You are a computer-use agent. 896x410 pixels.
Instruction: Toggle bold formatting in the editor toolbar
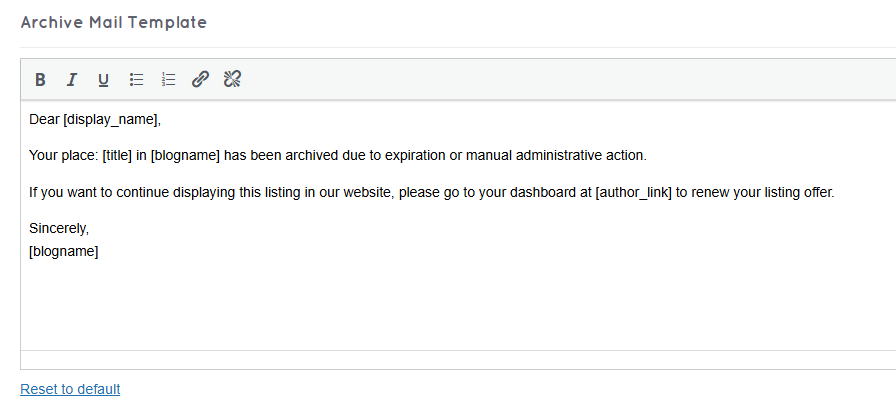(40, 80)
